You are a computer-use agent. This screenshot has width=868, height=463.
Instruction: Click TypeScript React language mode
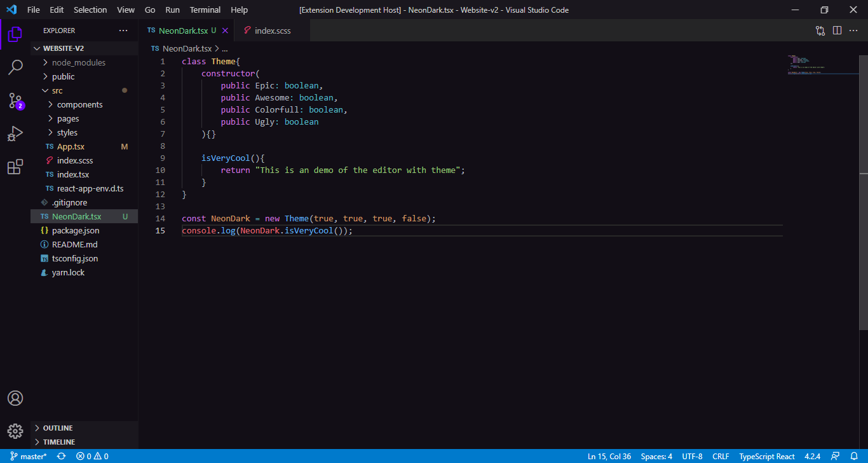pos(766,456)
